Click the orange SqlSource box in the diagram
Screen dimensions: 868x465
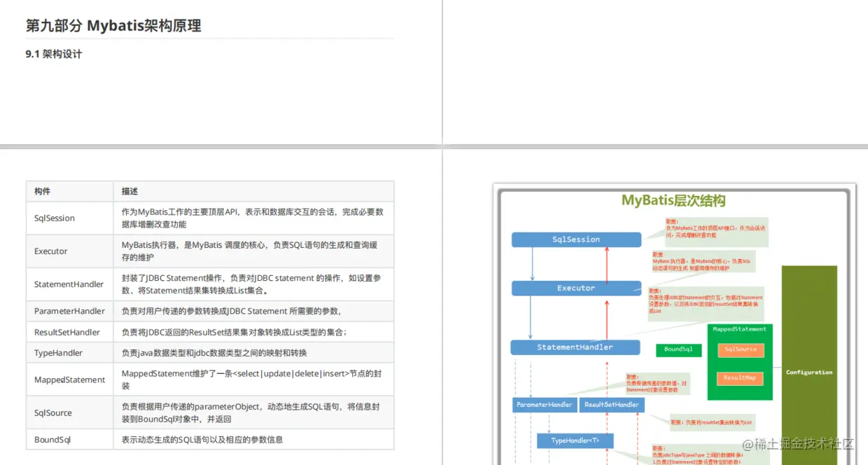click(x=741, y=349)
